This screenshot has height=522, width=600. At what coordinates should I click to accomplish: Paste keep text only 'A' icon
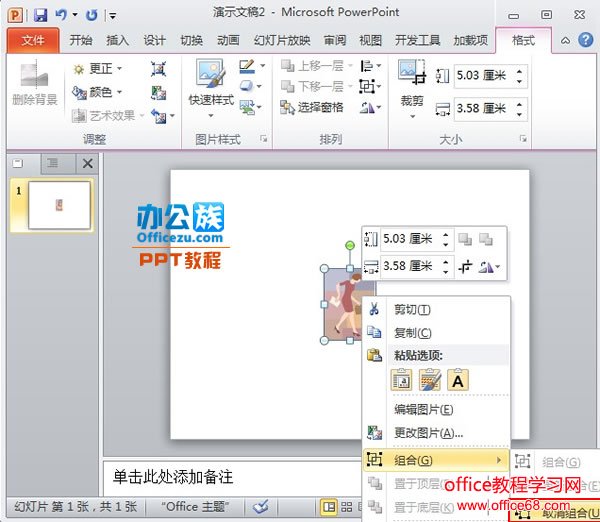point(458,380)
